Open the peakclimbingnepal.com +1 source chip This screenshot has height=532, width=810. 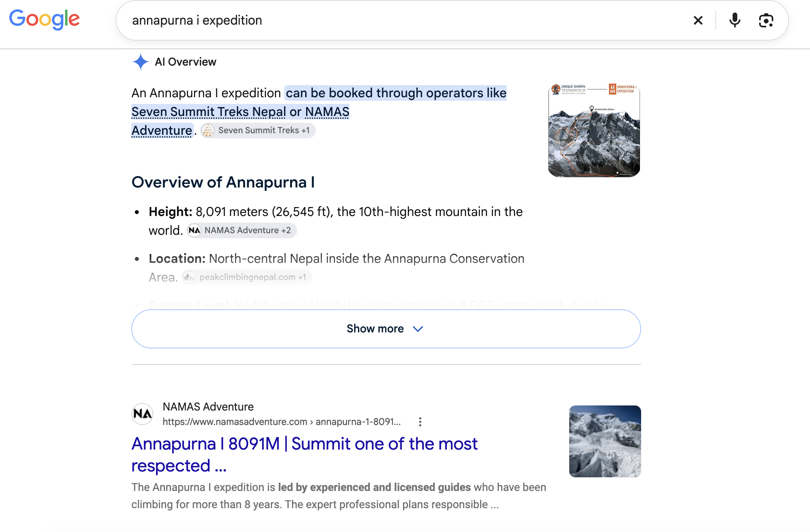(247, 277)
